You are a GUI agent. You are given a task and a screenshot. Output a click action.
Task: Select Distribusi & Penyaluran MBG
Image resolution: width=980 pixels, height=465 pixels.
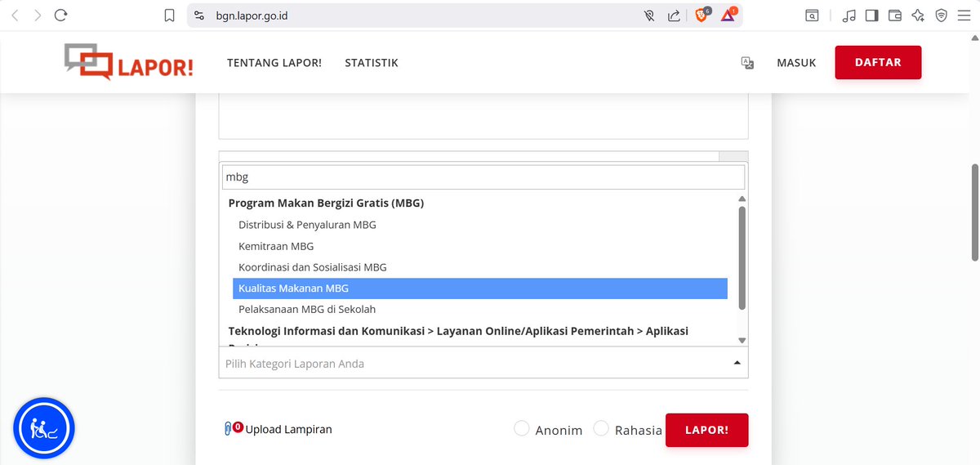click(480, 225)
